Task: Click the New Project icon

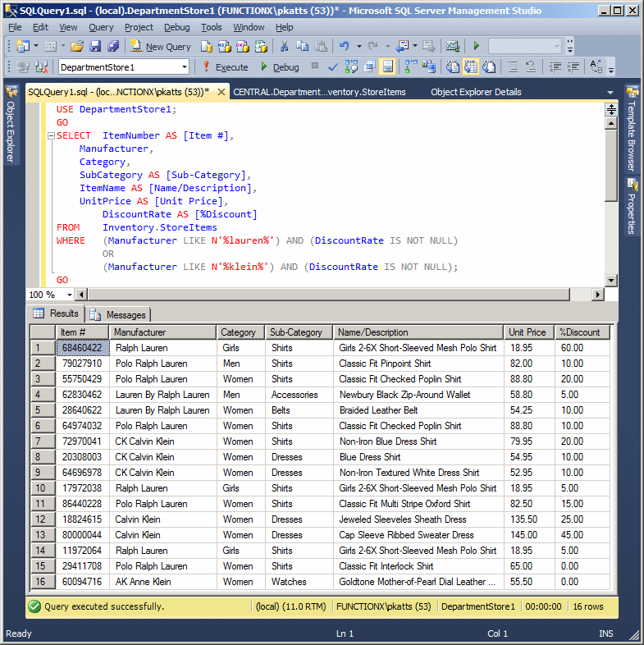Action: click(x=22, y=46)
